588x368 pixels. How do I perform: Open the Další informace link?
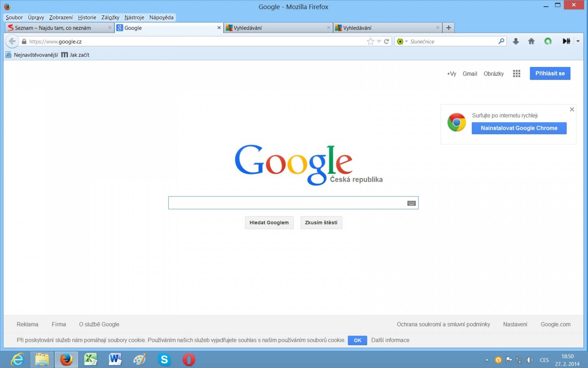point(390,340)
